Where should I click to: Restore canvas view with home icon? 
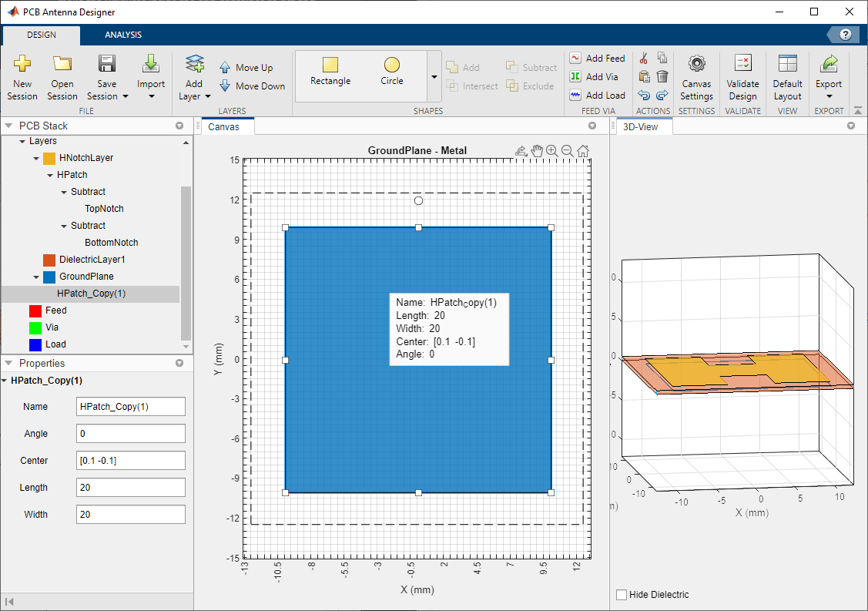tap(583, 151)
